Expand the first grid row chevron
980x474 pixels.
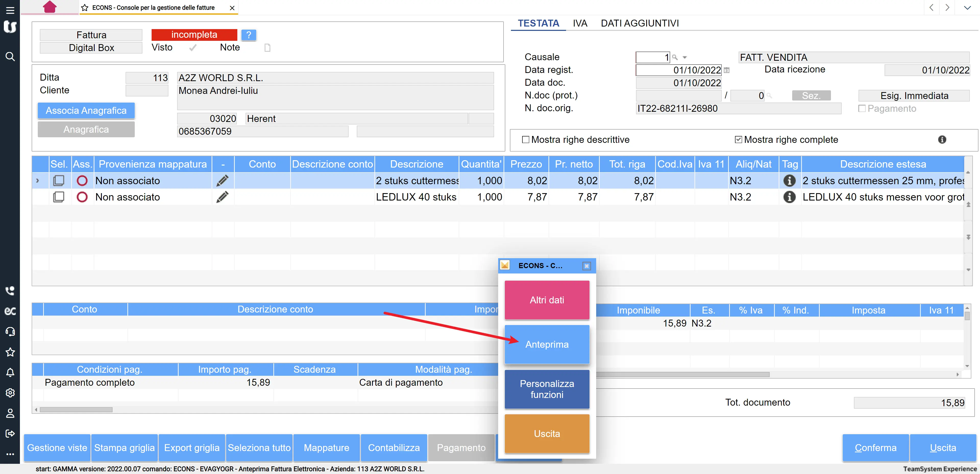(x=37, y=181)
